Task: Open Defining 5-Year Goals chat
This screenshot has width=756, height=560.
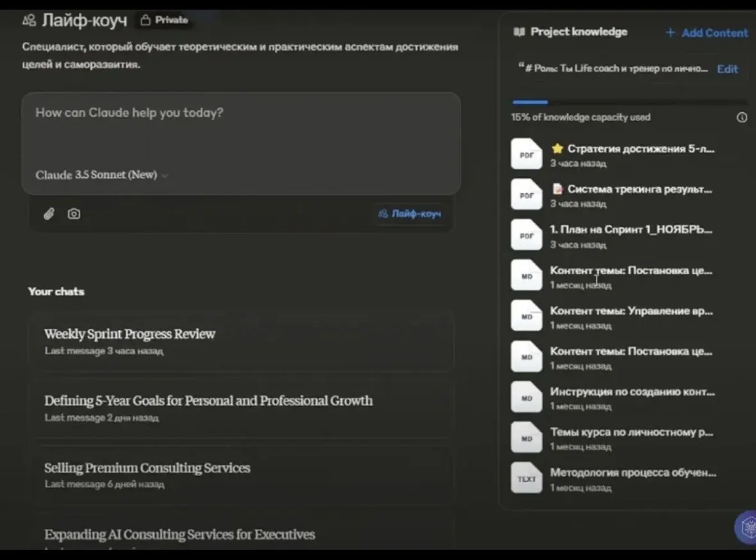Action: click(241, 408)
